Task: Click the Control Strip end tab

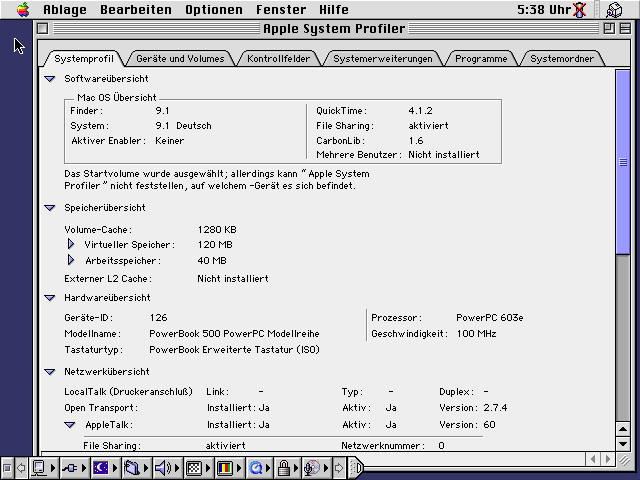Action: point(356,468)
